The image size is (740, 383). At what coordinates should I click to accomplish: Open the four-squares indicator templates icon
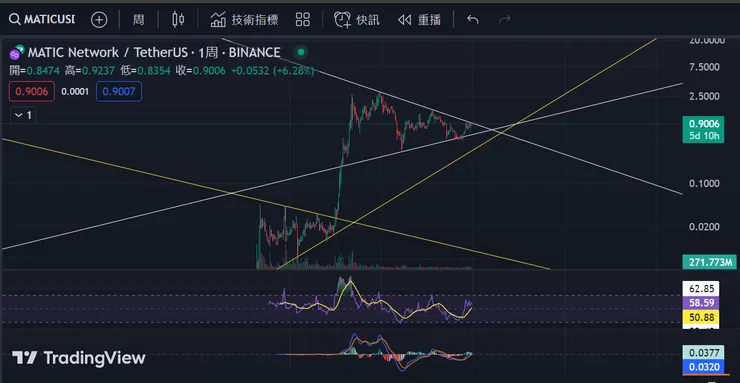coord(303,20)
